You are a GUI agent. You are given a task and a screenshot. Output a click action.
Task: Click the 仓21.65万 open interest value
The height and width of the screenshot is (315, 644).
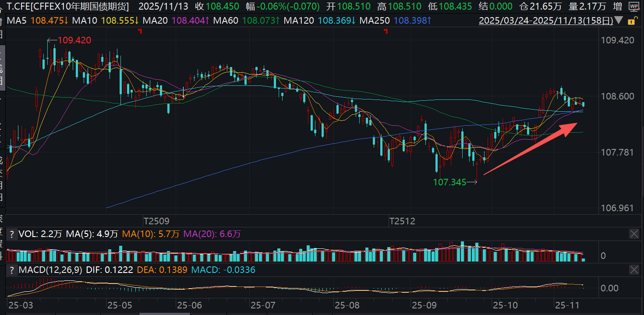(539, 7)
